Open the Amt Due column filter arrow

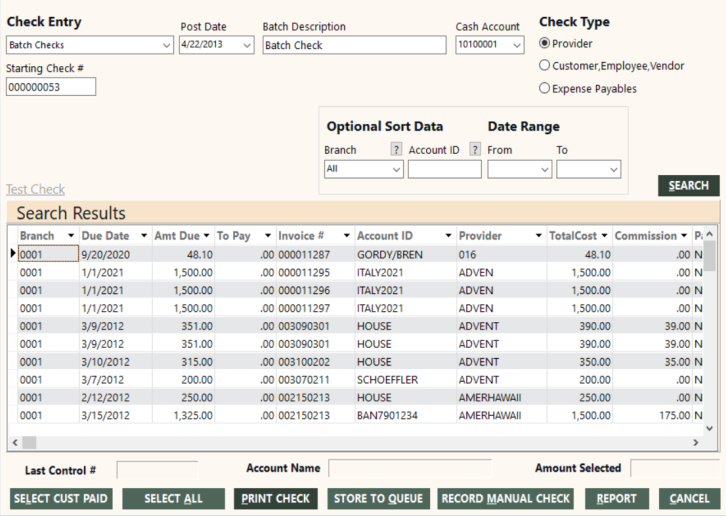coord(205,236)
